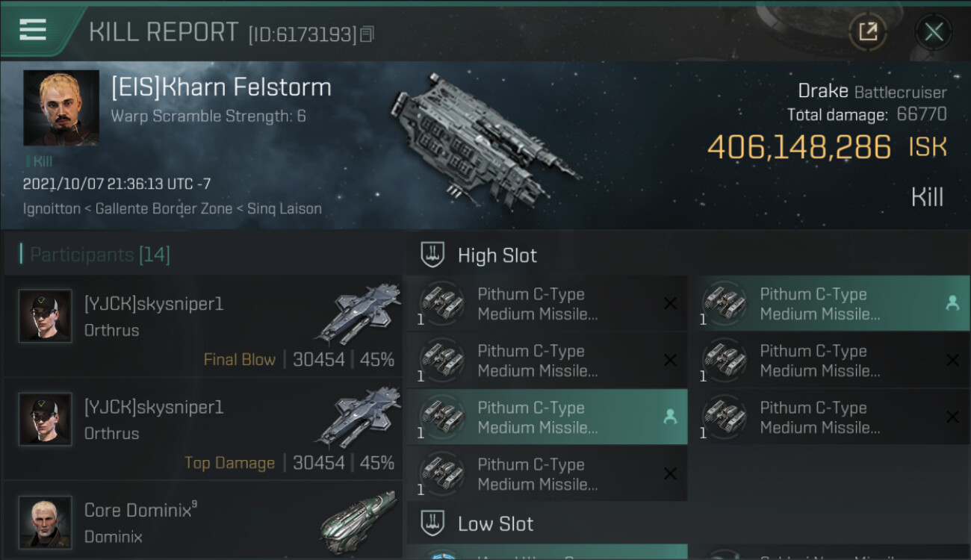The height and width of the screenshot is (560, 971).
Task: Click the first Pithum C-Type missile launcher icon
Action: (x=442, y=304)
